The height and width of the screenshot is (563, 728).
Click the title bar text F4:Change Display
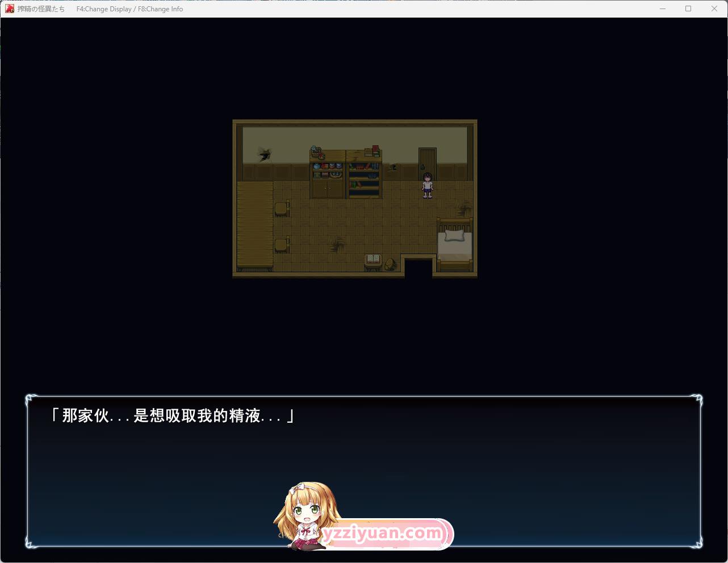[x=104, y=9]
